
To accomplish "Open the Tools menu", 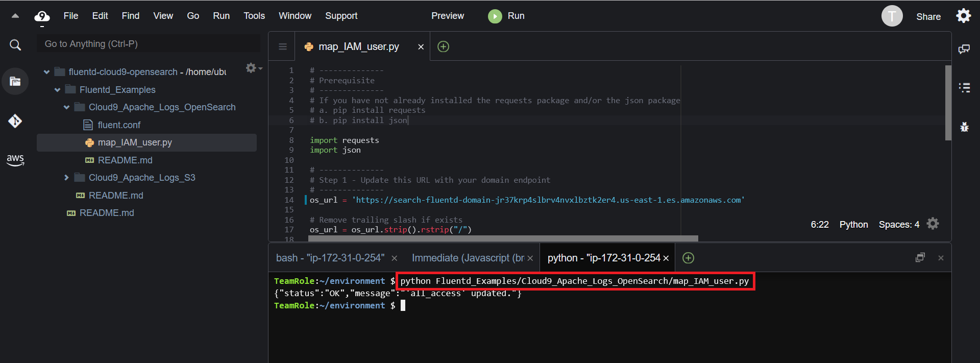I will (254, 16).
